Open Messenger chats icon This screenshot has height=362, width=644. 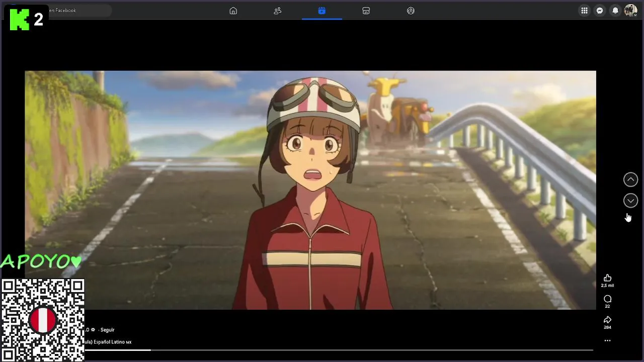click(600, 11)
